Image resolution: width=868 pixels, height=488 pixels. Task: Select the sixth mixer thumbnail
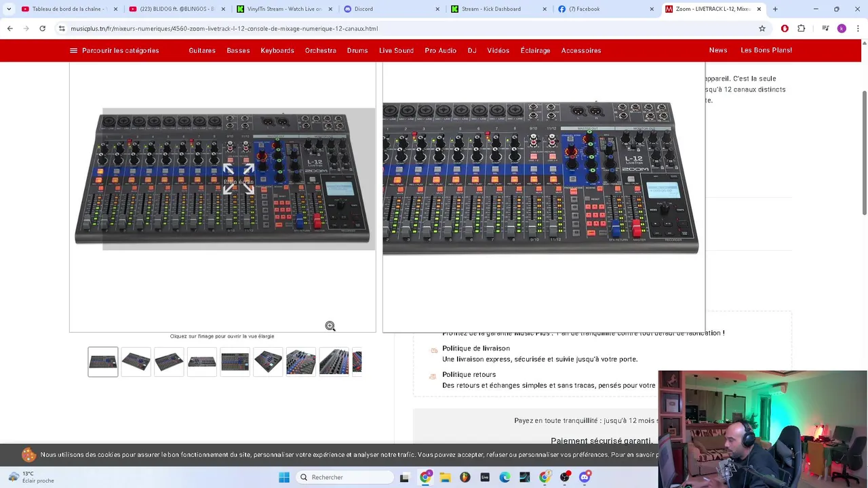268,362
